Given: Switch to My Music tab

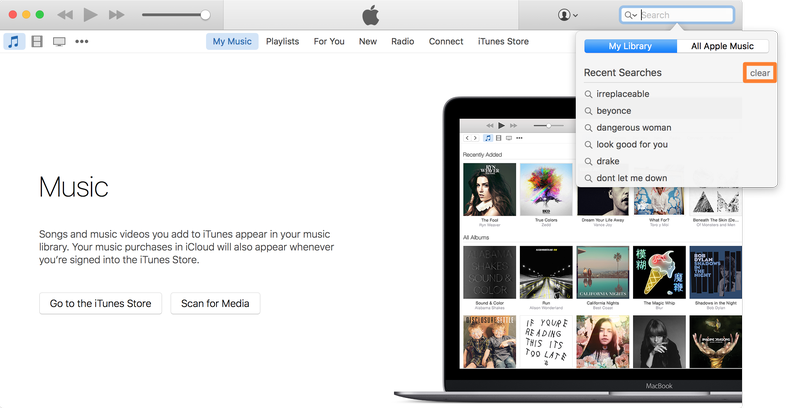Looking at the screenshot, I should click(232, 41).
